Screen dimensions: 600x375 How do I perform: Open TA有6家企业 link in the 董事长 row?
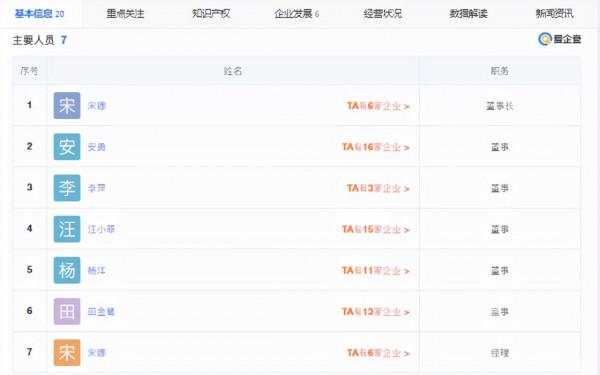tap(378, 106)
